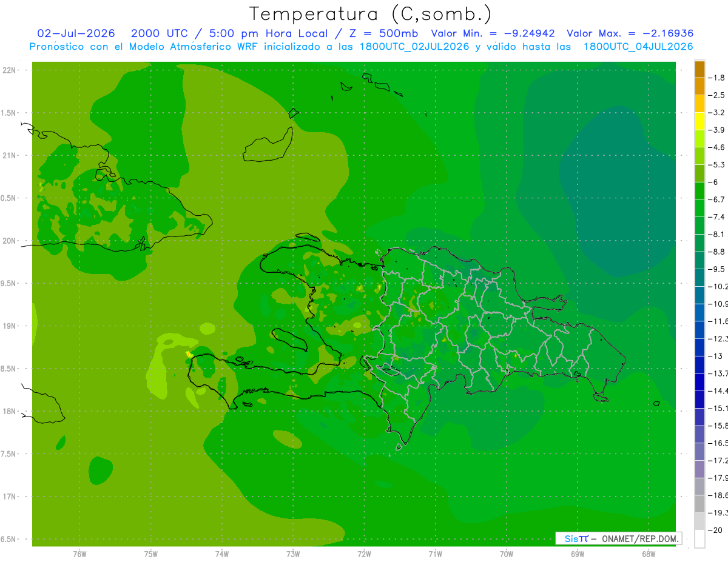Image resolution: width=728 pixels, height=562 pixels.
Task: Click the "-1.8" colorbar value
Action: click(716, 78)
